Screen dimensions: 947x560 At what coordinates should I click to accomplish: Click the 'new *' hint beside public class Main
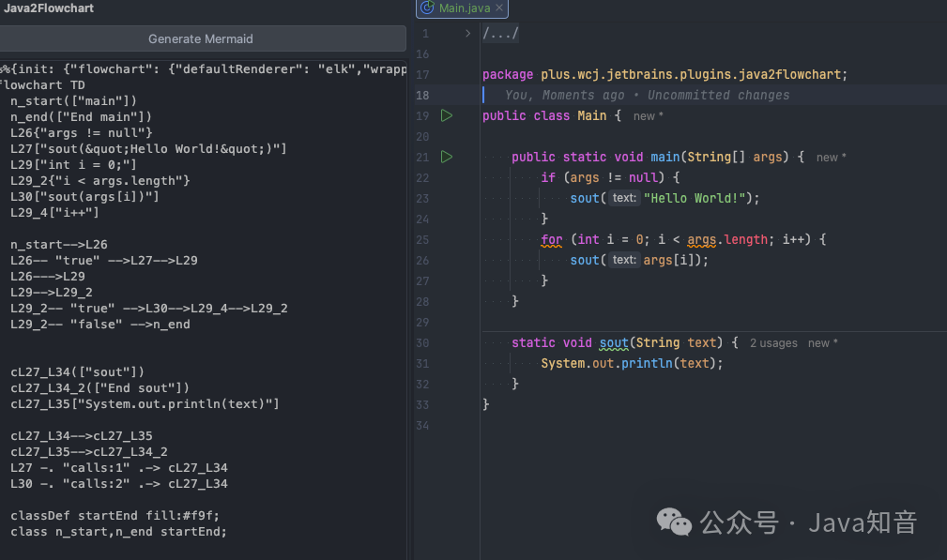click(648, 115)
